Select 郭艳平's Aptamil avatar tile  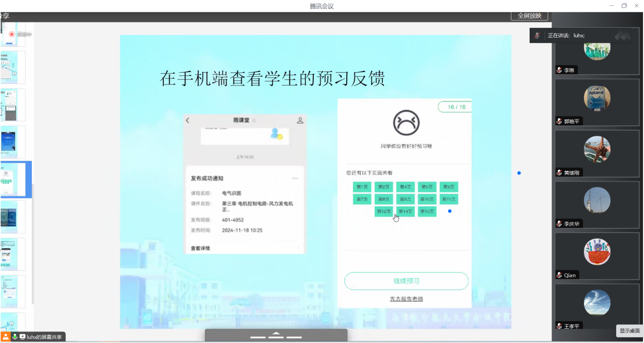pyautogui.click(x=597, y=98)
